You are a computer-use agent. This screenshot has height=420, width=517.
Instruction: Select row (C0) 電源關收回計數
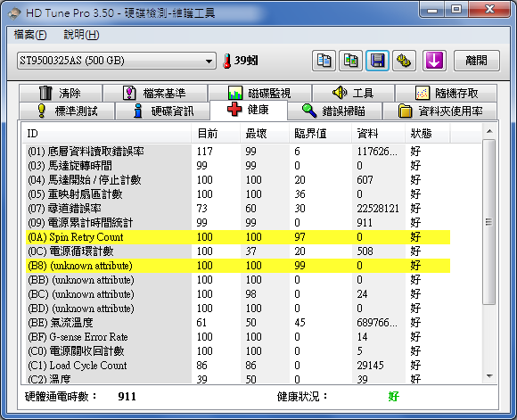coord(238,351)
